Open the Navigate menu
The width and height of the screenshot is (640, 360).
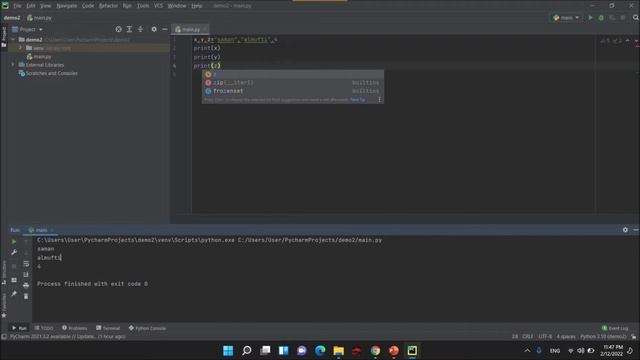click(x=67, y=6)
